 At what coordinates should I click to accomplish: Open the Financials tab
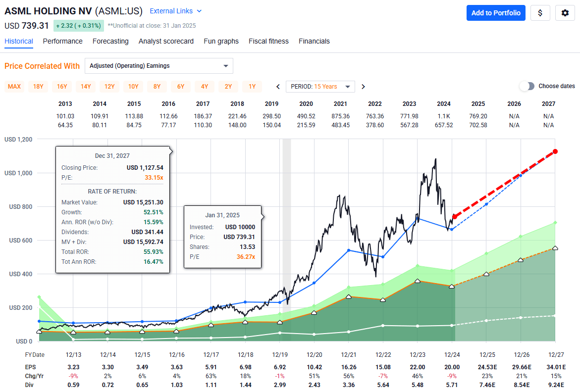click(314, 41)
